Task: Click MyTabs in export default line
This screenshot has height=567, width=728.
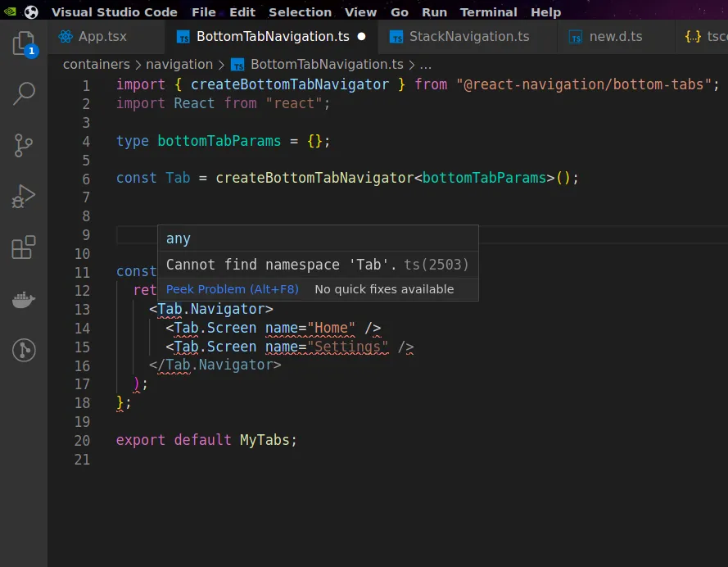Action: click(265, 440)
